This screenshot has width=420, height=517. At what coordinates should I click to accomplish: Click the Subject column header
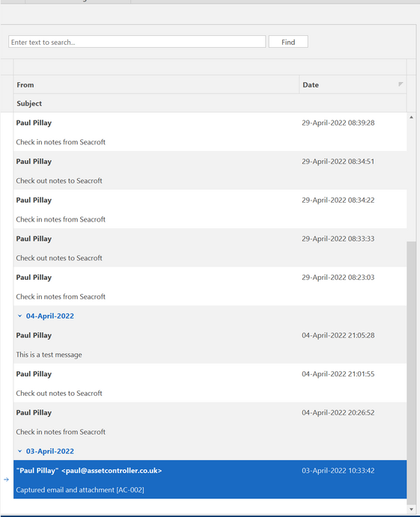coord(210,103)
